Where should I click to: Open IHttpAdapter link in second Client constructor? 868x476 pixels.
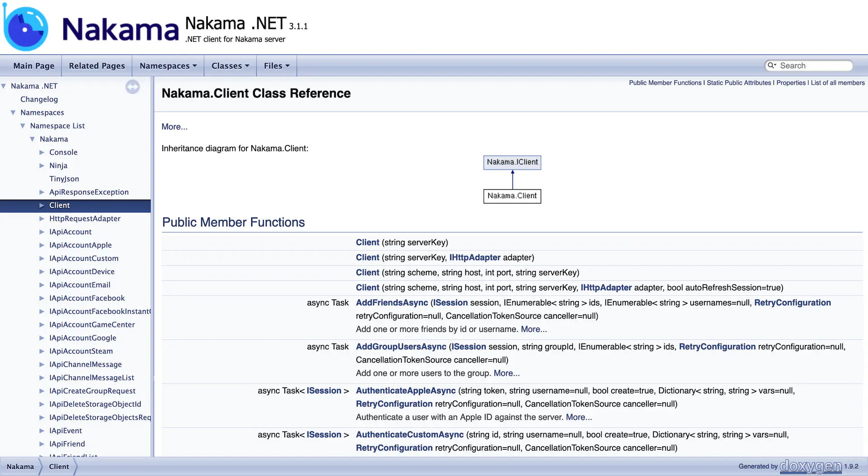click(x=475, y=258)
